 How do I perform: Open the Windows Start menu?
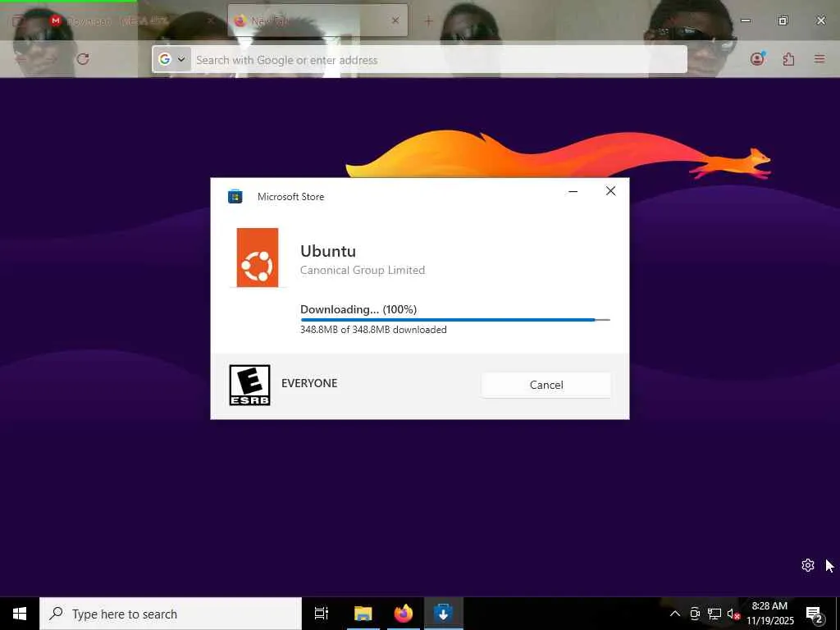point(20,614)
